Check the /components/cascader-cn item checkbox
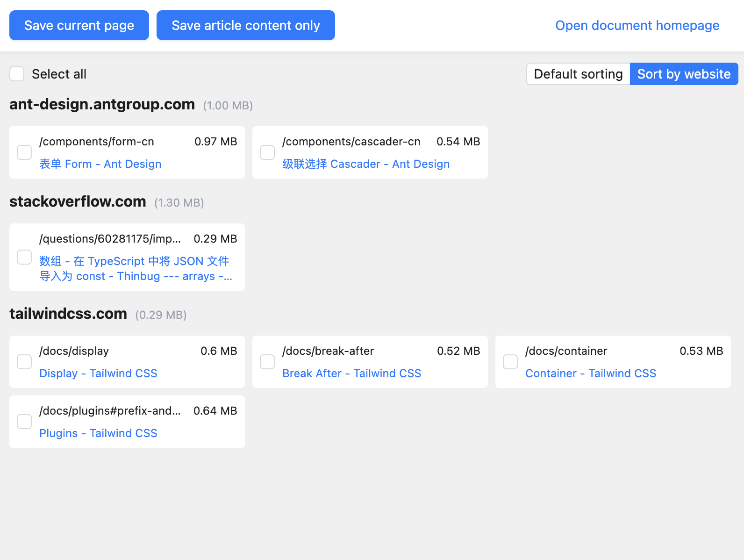This screenshot has width=744, height=560. 267,152
